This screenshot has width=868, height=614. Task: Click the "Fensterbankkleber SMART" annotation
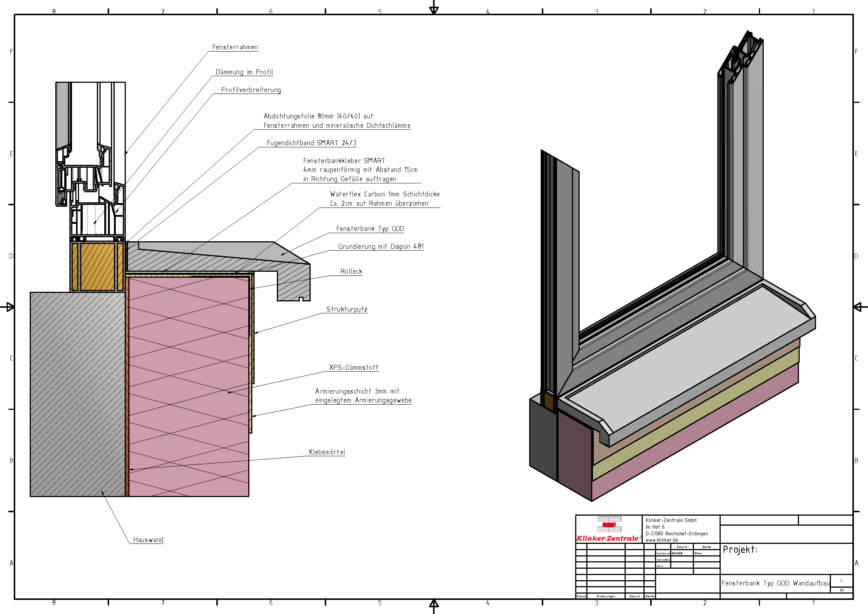click(x=344, y=161)
